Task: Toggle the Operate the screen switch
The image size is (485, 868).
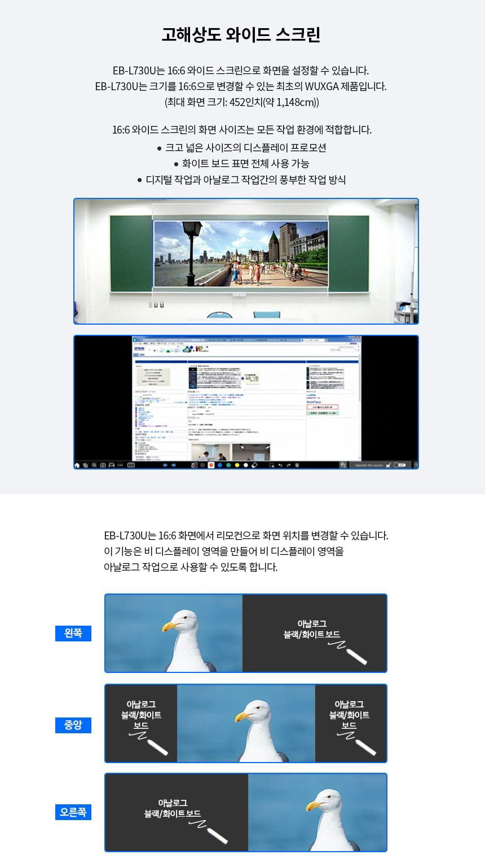Action: tap(400, 465)
